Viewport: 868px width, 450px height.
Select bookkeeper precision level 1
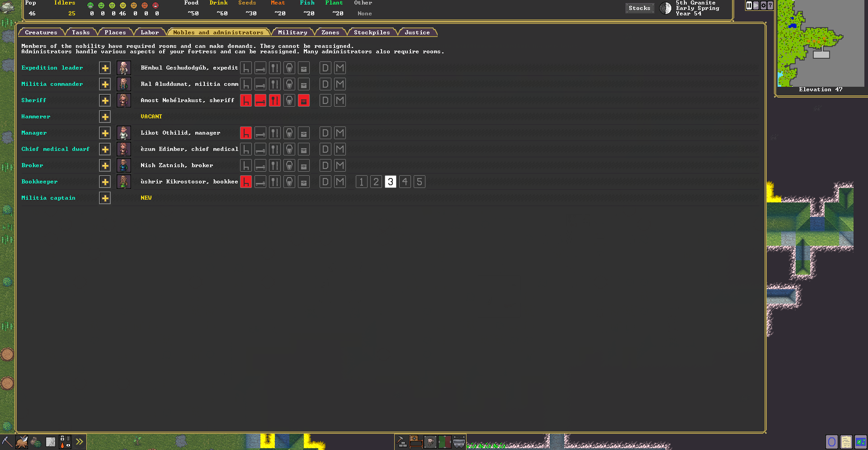click(x=362, y=182)
